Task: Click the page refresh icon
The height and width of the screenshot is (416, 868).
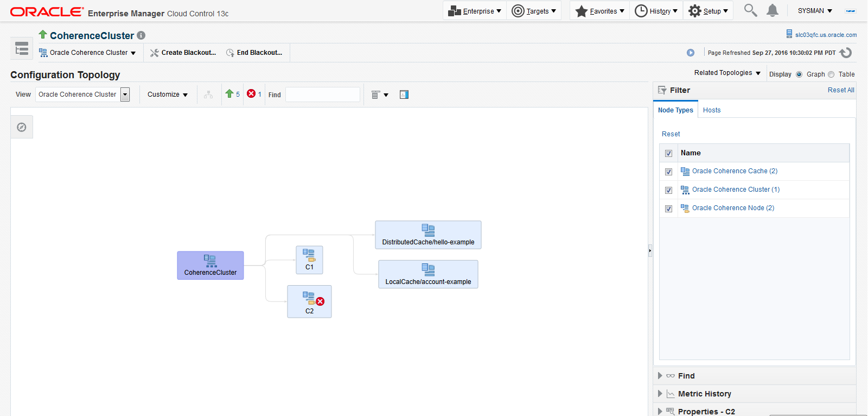Action: (846, 53)
